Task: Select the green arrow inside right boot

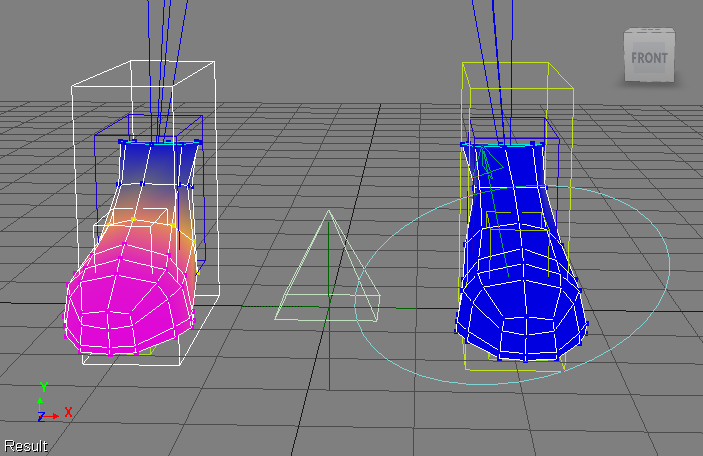Action: pyautogui.click(x=487, y=162)
